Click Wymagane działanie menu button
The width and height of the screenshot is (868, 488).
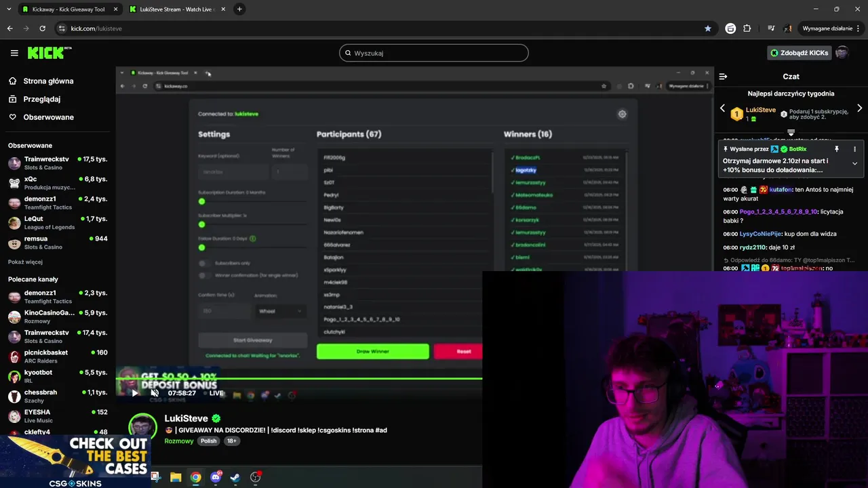[831, 28]
